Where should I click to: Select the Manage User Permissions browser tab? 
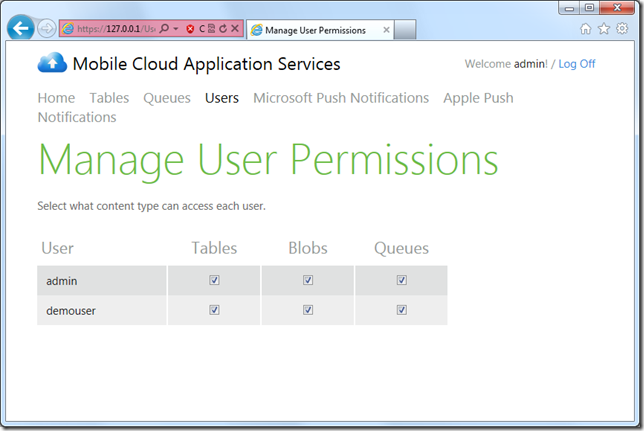320,30
